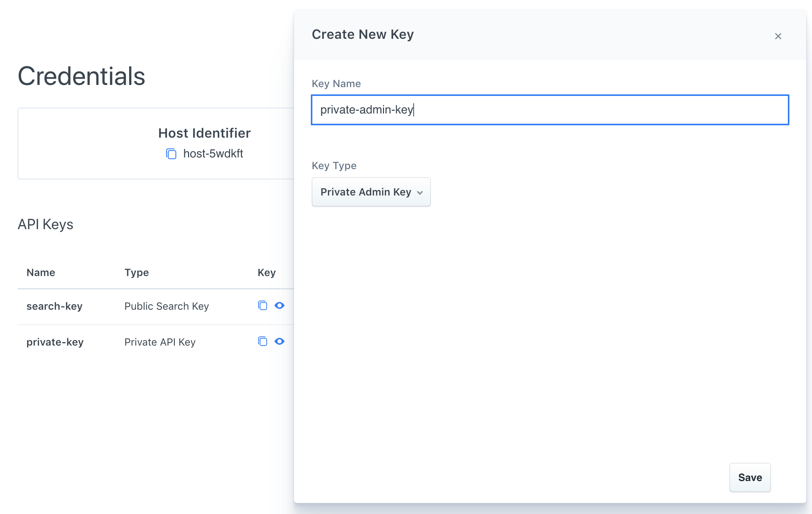This screenshot has width=812, height=514.
Task: Reveal the private-key value
Action: tap(279, 341)
